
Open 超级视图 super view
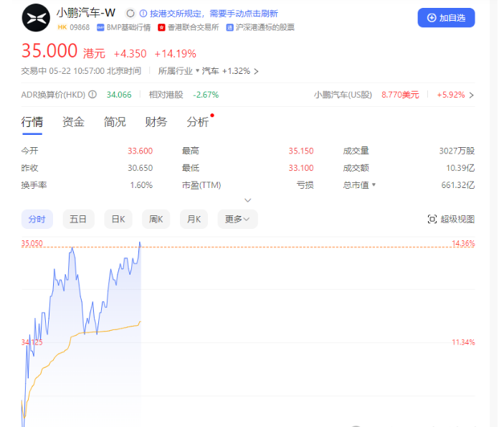451,219
